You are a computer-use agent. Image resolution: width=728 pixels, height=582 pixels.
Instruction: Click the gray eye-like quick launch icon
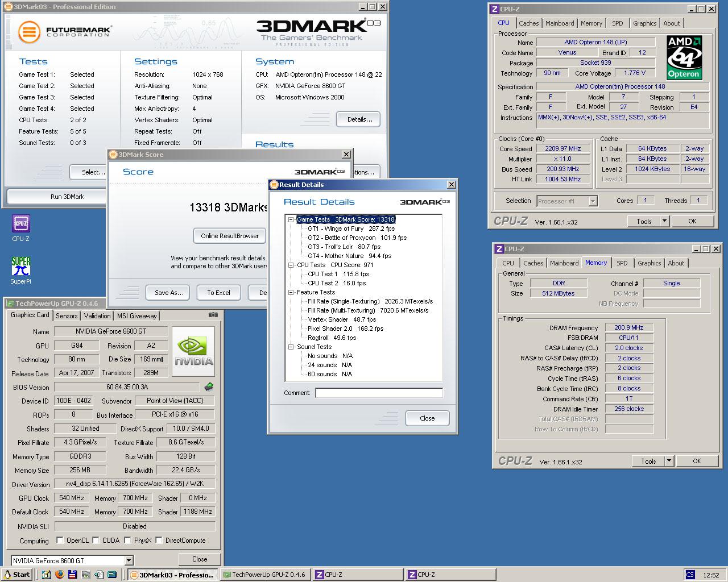click(x=86, y=575)
